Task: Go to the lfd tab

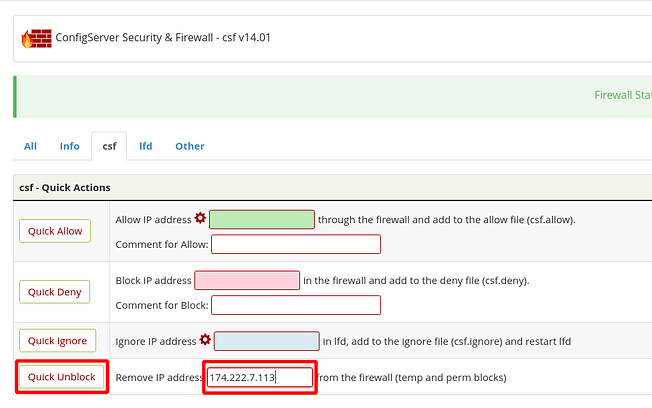Action: [x=146, y=146]
